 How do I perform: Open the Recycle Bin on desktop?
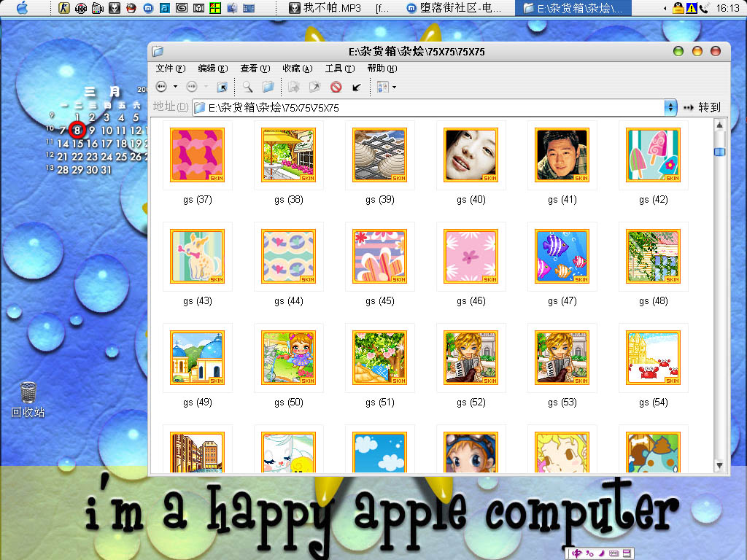[x=28, y=393]
